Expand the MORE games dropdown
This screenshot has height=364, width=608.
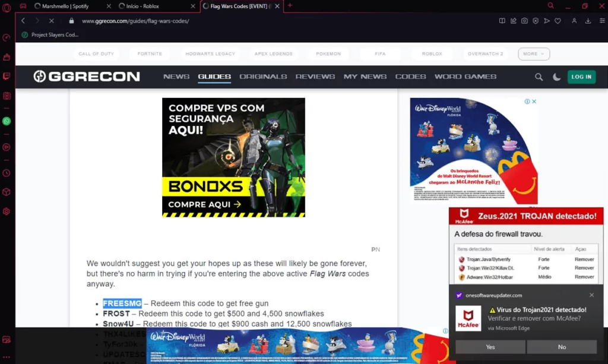coord(534,54)
